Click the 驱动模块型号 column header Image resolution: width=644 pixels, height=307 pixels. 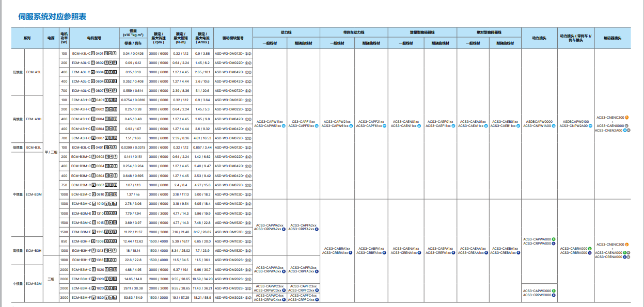pyautogui.click(x=233, y=38)
